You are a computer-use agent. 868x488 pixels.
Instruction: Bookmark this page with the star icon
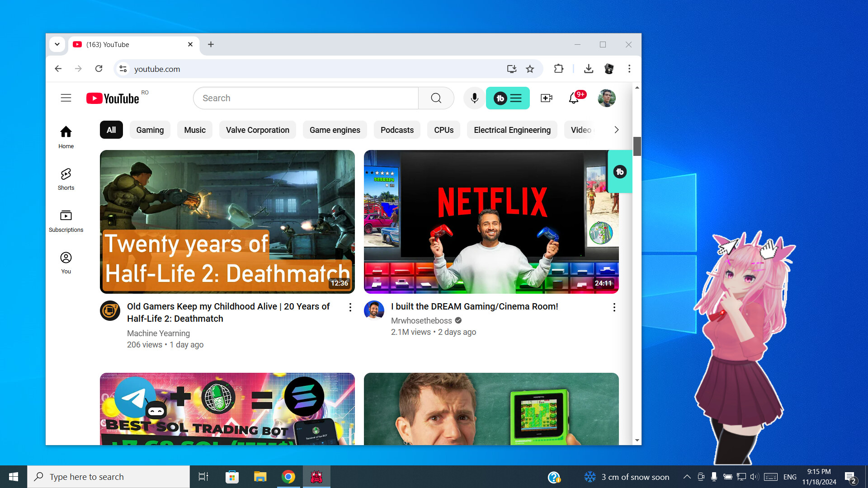[x=530, y=69]
